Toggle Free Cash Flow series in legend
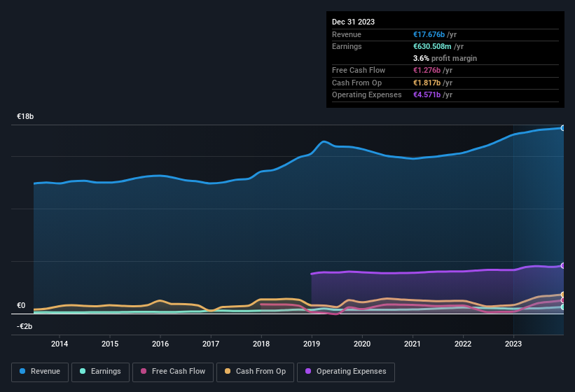 [x=174, y=372]
